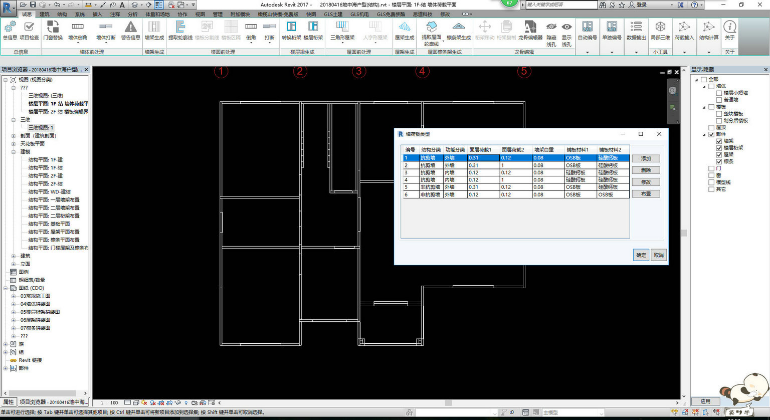This screenshot has height=420, width=770.
Task: Open the dropdown arrow under 倒角
Action: pyautogui.click(x=251, y=43)
